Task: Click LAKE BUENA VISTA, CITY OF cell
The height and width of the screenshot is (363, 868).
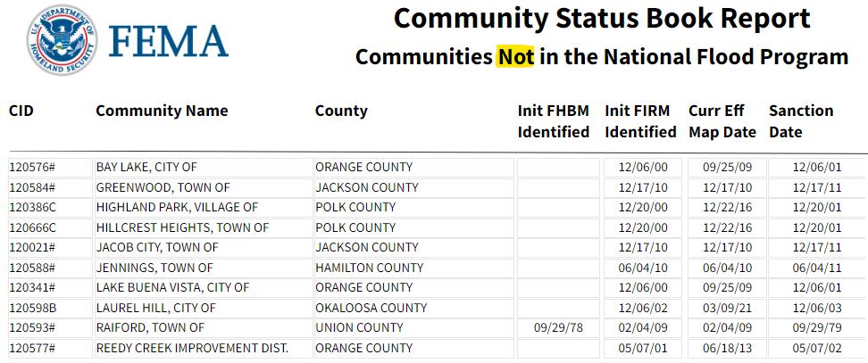Action: [172, 287]
